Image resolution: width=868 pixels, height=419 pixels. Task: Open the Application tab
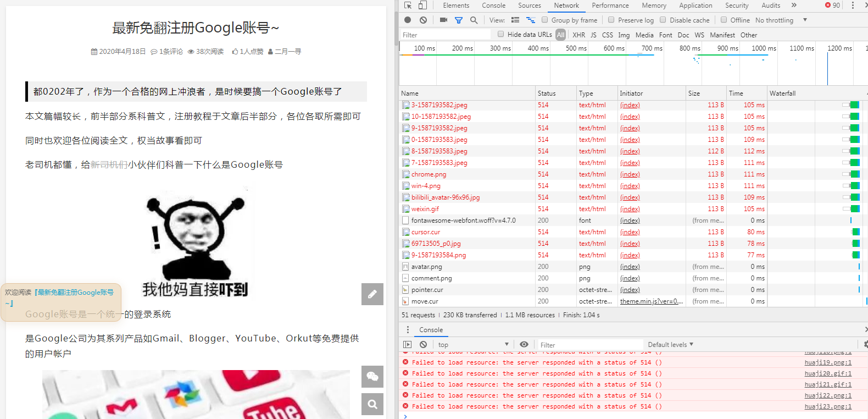pos(695,5)
